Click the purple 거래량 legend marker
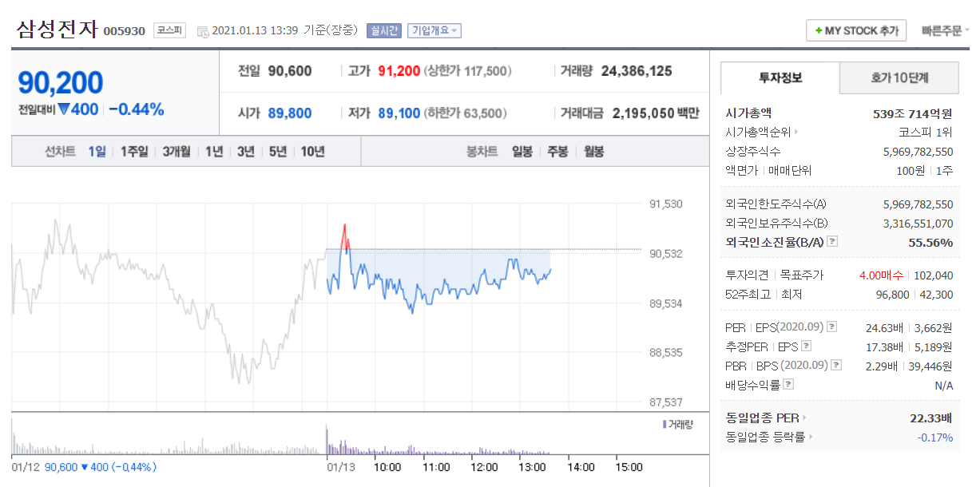This screenshot has height=487, width=980. [665, 424]
